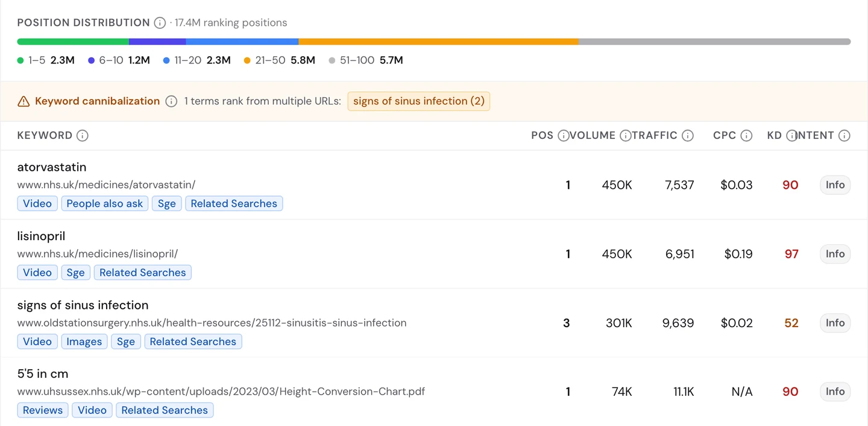Click info icon beside Position Distribution
The height and width of the screenshot is (426, 868).
click(x=160, y=23)
